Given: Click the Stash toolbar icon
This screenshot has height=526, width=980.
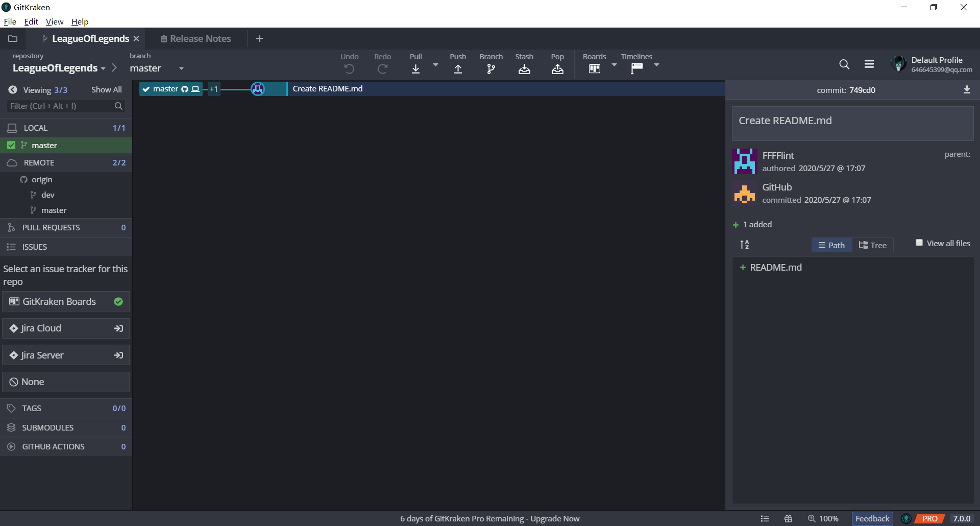Looking at the screenshot, I should (524, 69).
